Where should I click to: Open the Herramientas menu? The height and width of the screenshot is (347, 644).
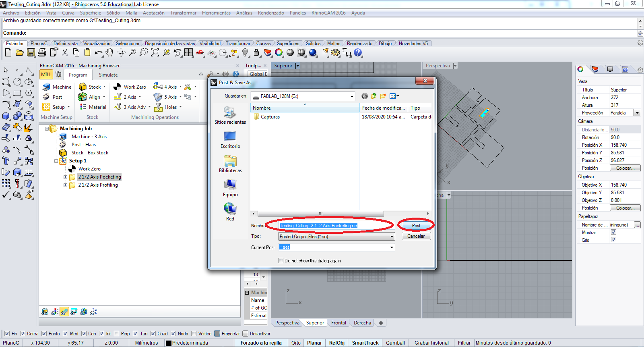coord(217,13)
